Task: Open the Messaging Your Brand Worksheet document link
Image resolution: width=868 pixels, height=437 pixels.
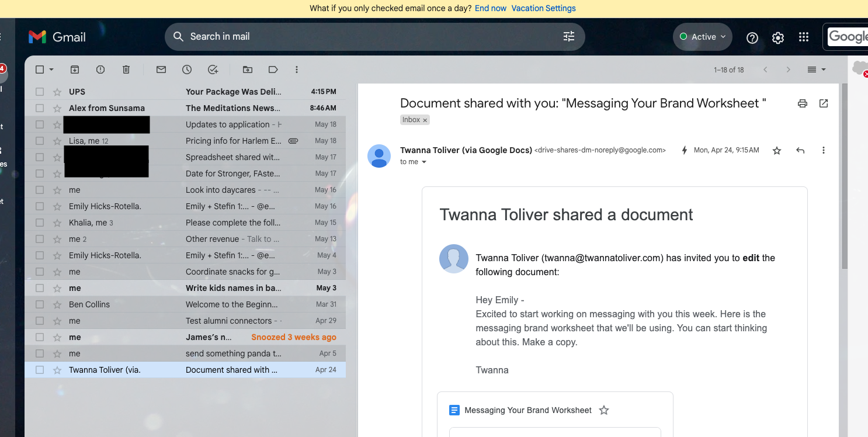Action: coord(528,410)
